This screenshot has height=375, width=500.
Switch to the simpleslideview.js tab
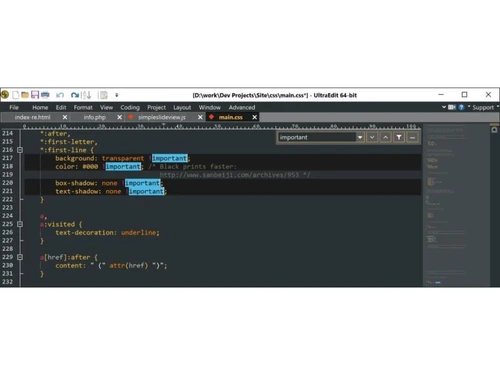coord(162,117)
